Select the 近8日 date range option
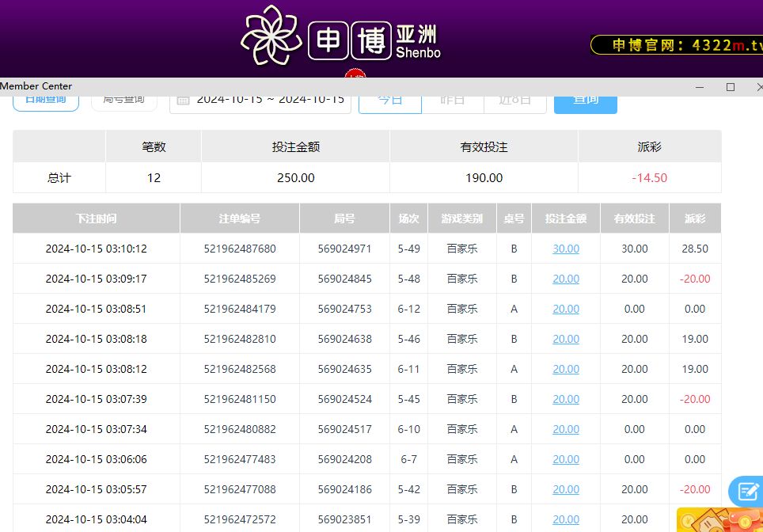The image size is (763, 532). 514,100
